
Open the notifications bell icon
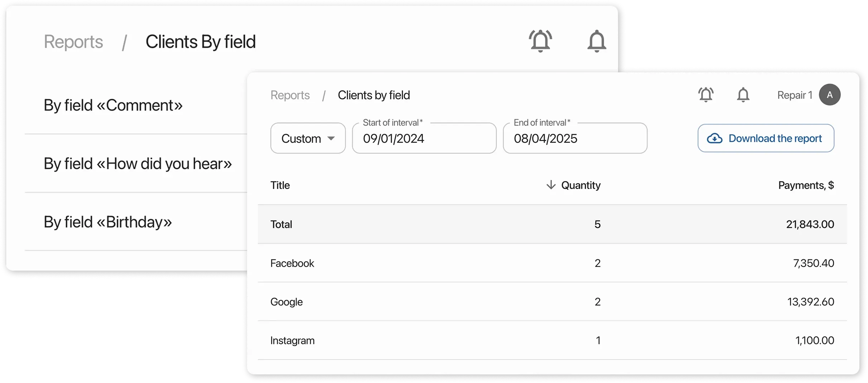click(x=743, y=94)
